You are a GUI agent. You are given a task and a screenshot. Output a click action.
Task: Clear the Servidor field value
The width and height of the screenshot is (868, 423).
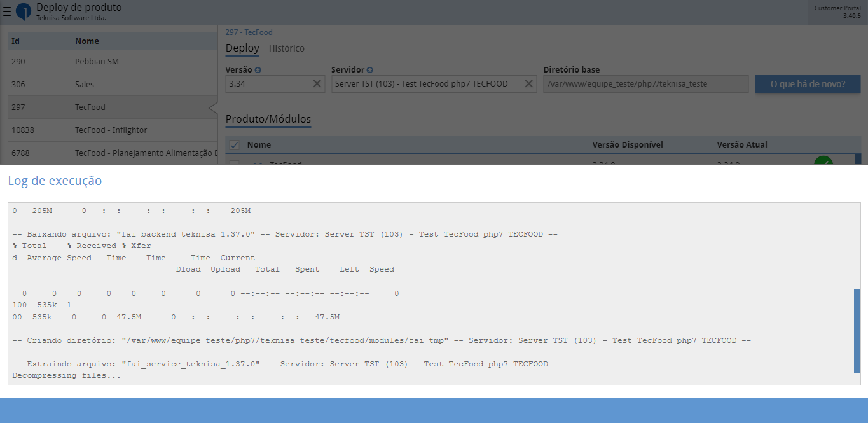pyautogui.click(x=529, y=84)
